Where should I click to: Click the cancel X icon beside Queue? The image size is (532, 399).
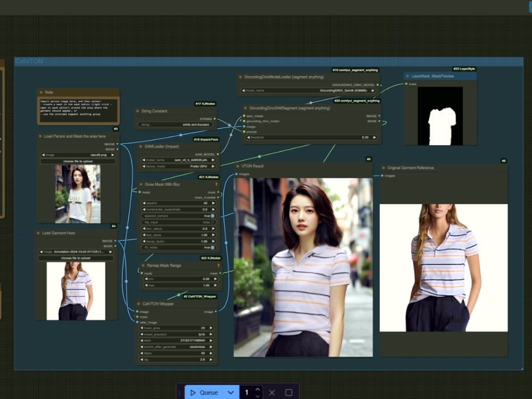(272, 393)
